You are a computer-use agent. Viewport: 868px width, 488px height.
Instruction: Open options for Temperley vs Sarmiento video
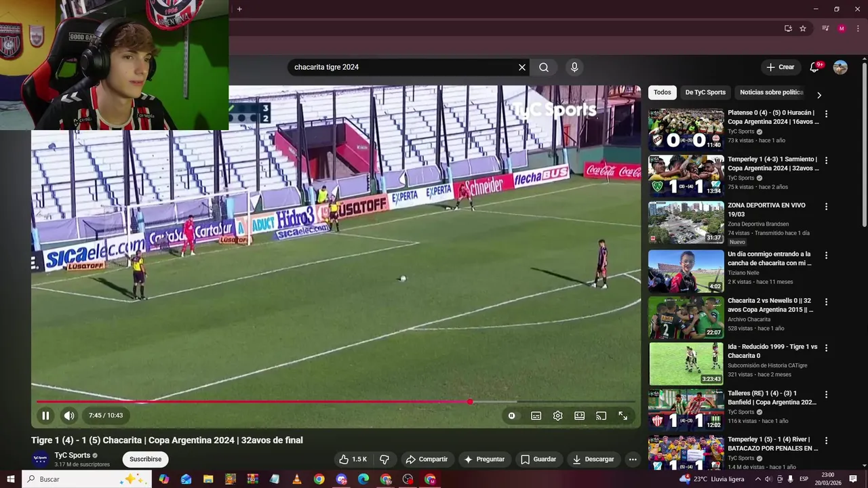click(826, 161)
